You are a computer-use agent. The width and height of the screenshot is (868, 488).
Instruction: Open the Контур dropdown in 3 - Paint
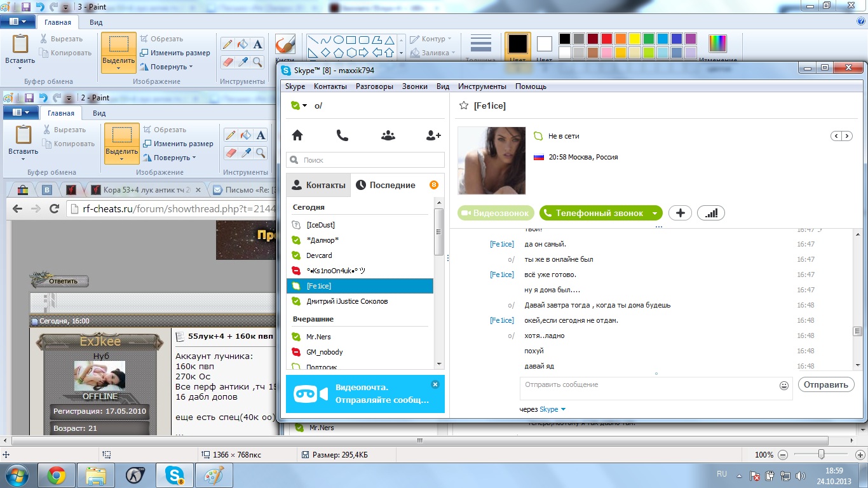(x=431, y=39)
